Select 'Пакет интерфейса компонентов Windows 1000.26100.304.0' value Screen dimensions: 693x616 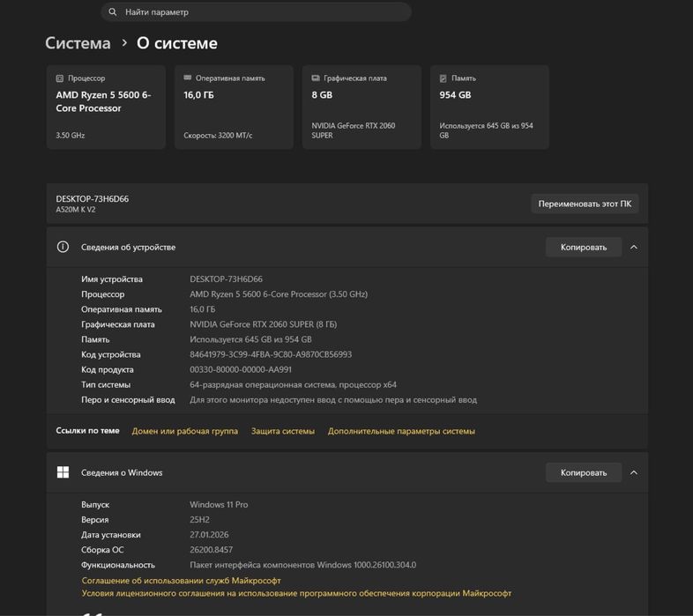302,565
